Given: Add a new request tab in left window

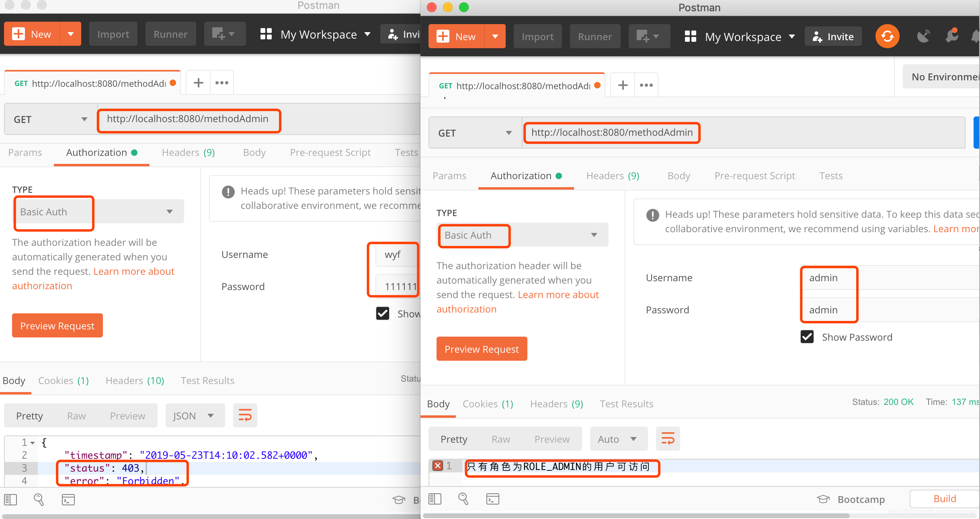Looking at the screenshot, I should [x=198, y=83].
